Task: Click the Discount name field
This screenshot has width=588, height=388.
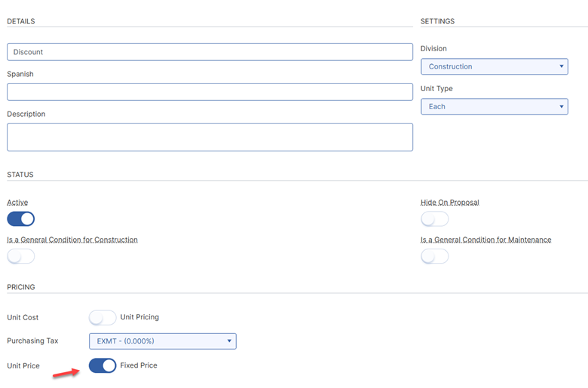Action: coord(210,52)
